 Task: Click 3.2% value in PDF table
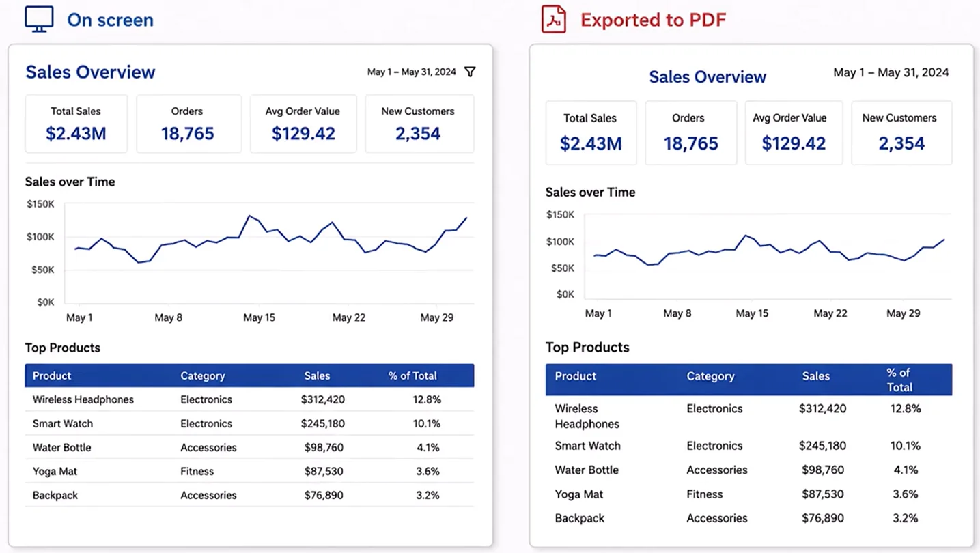(906, 518)
